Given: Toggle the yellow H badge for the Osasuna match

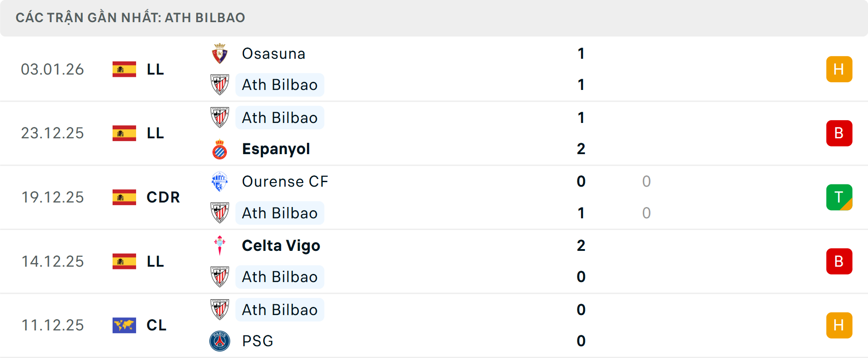Looking at the screenshot, I should (x=840, y=69).
